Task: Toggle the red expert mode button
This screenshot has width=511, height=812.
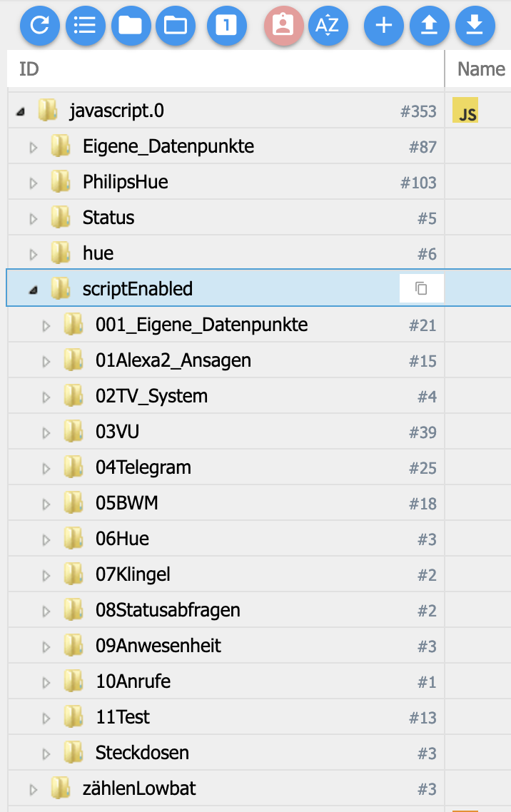Action: [283, 26]
